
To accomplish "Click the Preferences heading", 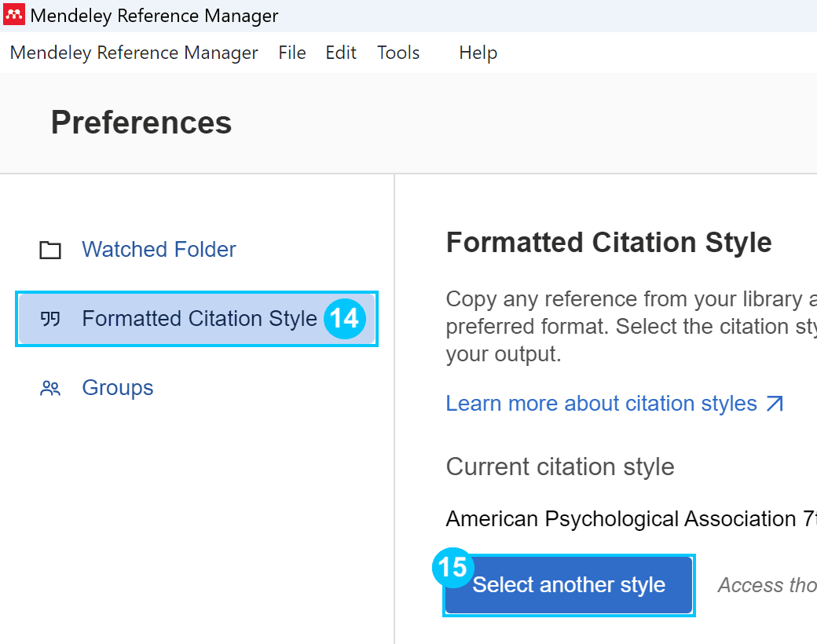I will [x=141, y=123].
